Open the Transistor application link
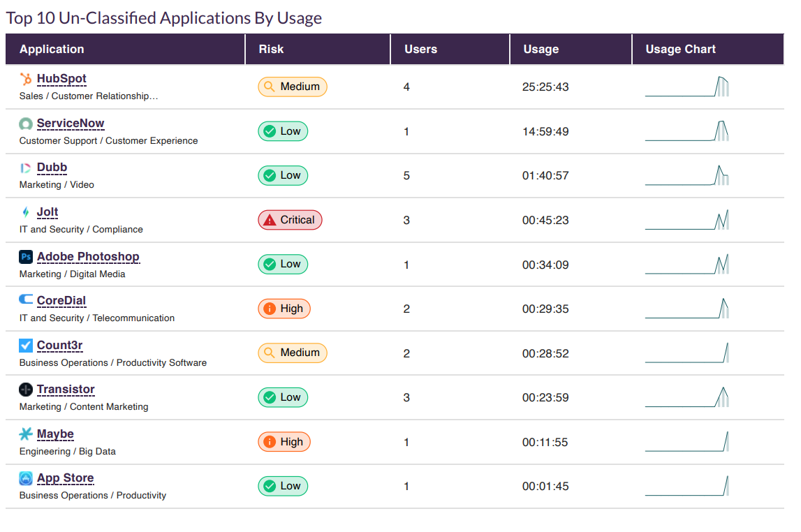This screenshot has height=532, width=801. point(66,390)
